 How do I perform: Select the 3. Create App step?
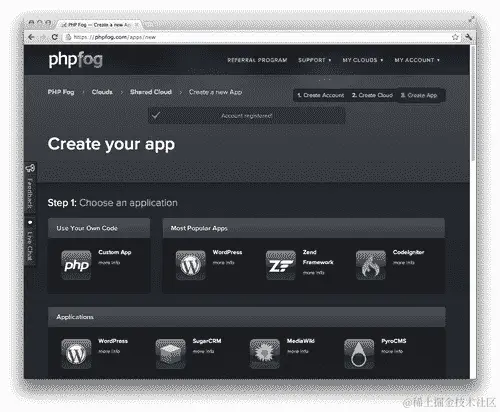[x=419, y=95]
